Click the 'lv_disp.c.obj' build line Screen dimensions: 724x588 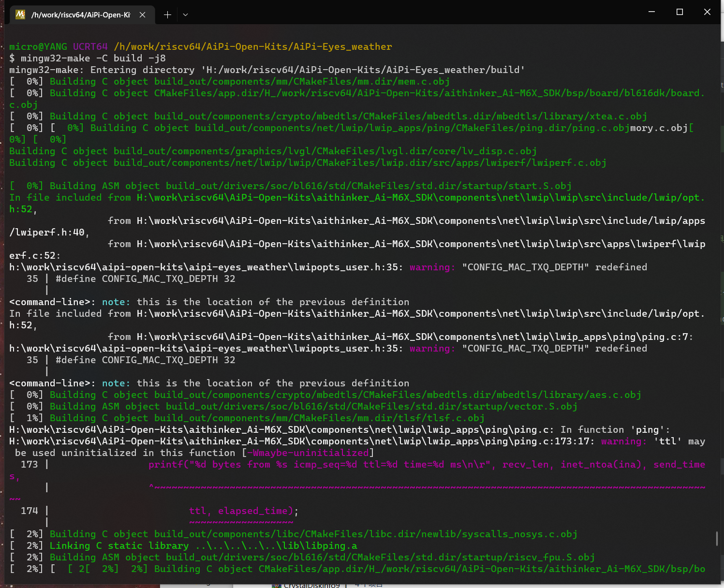point(273,151)
